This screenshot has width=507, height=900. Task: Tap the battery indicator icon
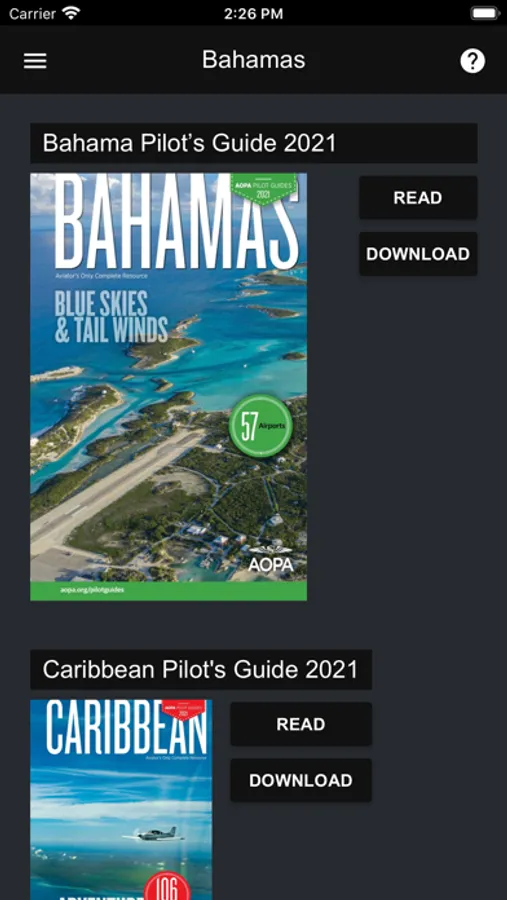(485, 13)
